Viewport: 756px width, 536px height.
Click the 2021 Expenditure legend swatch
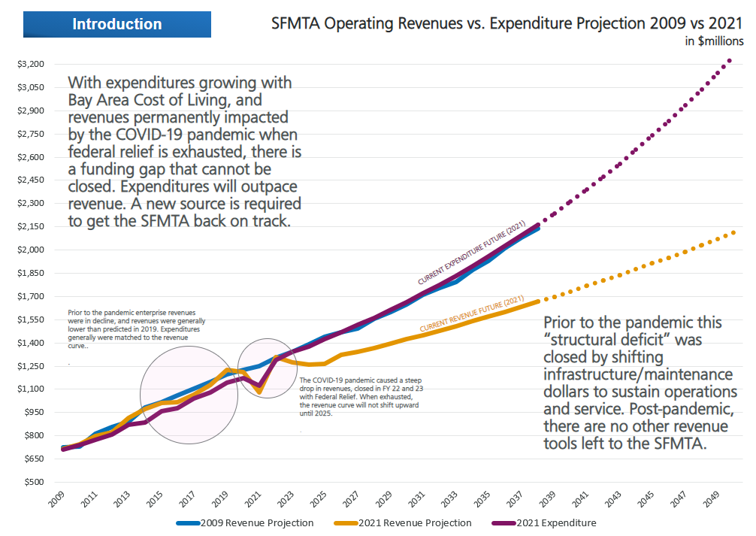click(x=503, y=522)
